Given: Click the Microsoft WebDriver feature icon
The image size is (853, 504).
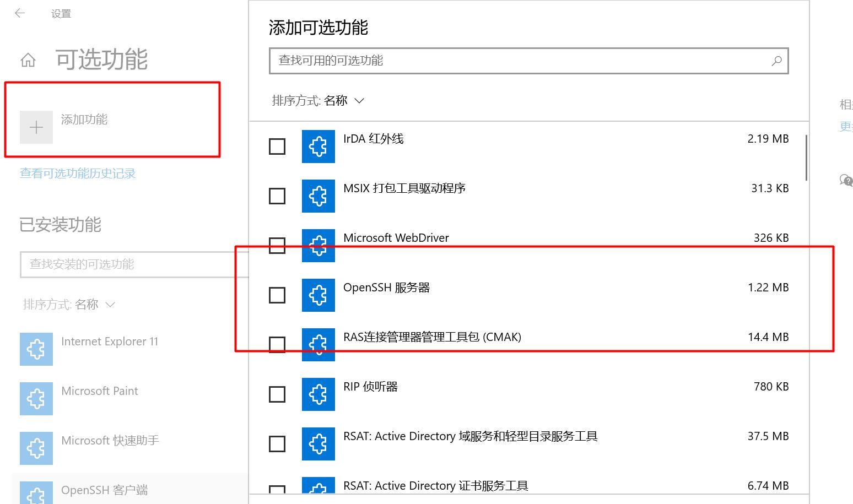Looking at the screenshot, I should tap(318, 245).
